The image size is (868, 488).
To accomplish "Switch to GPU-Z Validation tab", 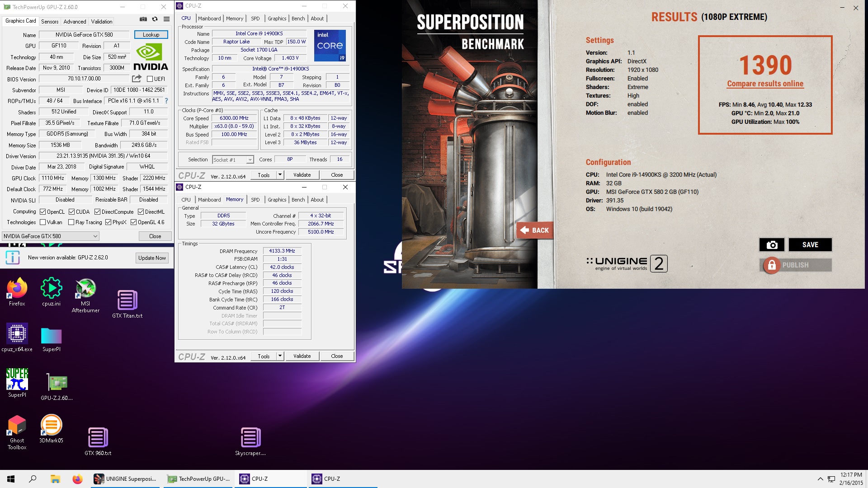I will (102, 21).
